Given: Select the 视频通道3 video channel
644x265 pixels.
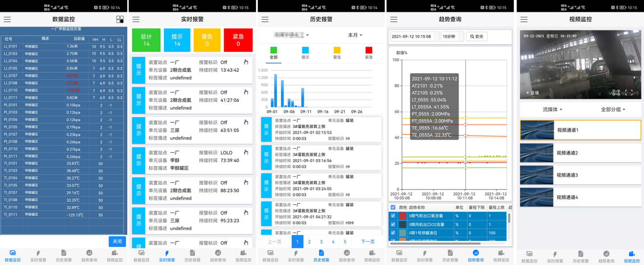Looking at the screenshot, I should pos(580,175).
